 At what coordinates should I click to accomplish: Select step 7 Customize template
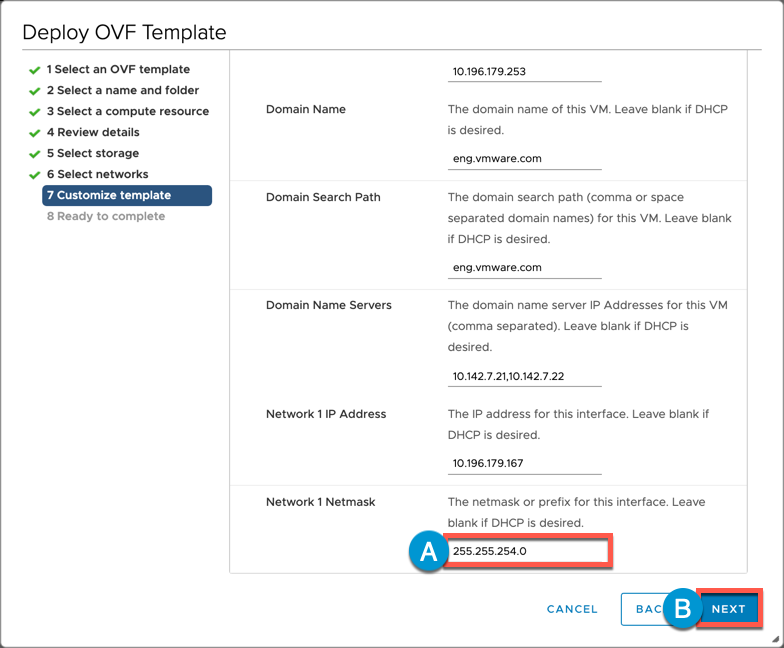(127, 196)
